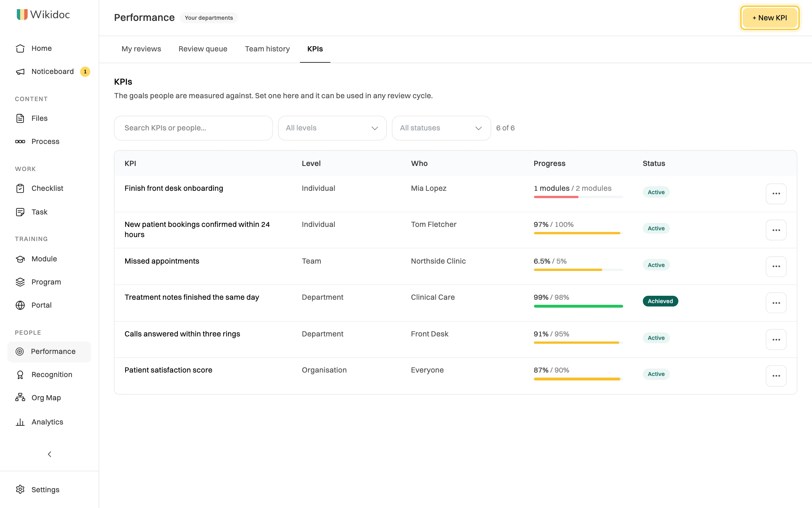Viewport: 812px width, 508px height.
Task: Open actions menu for Calls answered row
Action: pyautogui.click(x=776, y=340)
